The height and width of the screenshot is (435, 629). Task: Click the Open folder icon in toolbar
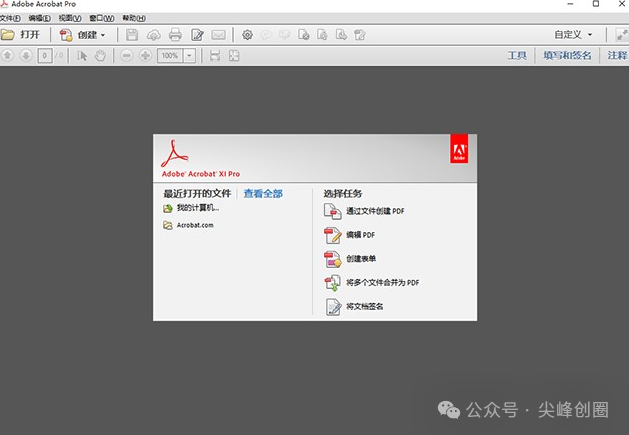[8, 35]
